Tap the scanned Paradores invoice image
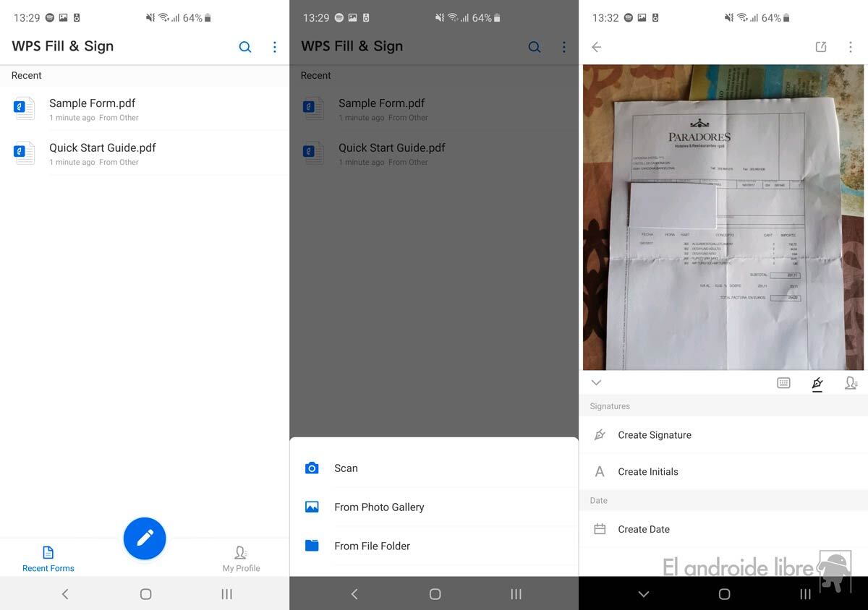 pos(723,217)
